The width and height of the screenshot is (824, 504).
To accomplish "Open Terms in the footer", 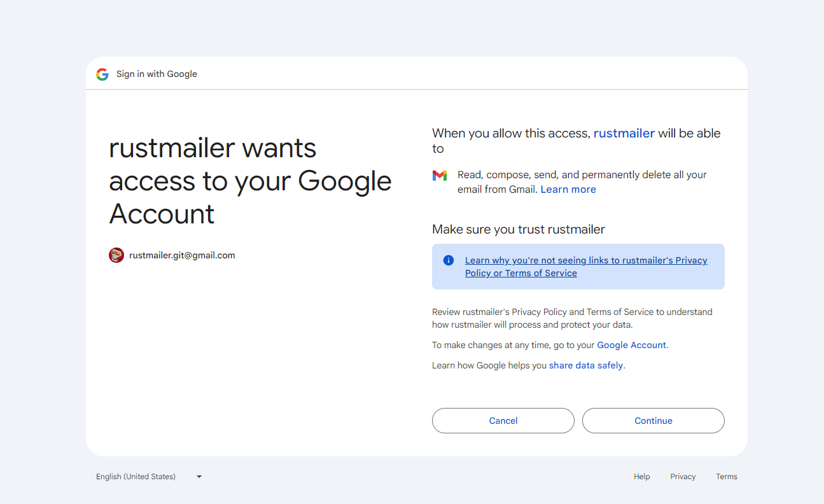I will [727, 477].
